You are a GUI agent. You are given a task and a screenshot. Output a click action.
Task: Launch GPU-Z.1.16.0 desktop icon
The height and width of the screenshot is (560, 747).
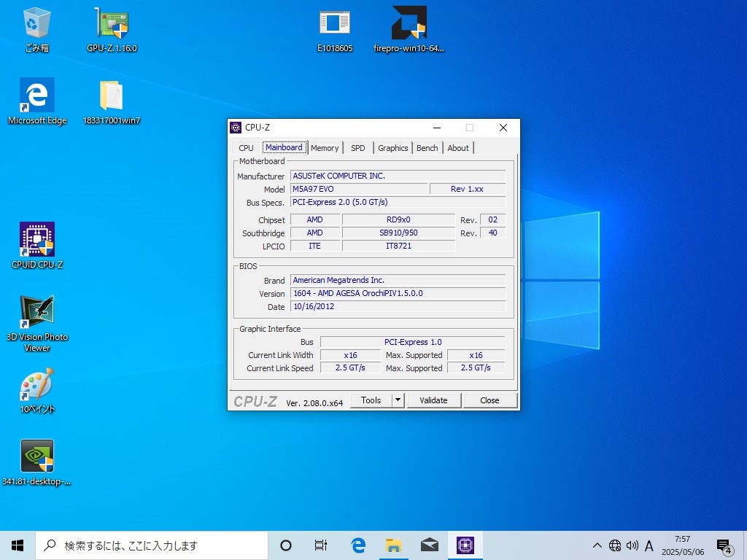(x=112, y=29)
